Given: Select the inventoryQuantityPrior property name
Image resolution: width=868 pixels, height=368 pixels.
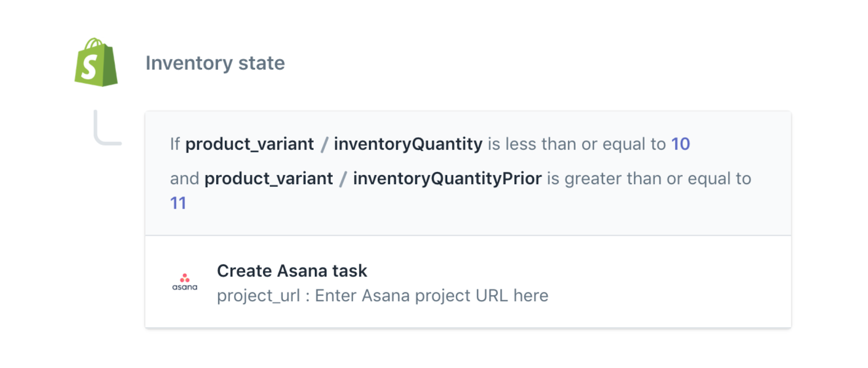Looking at the screenshot, I should pos(447,179).
